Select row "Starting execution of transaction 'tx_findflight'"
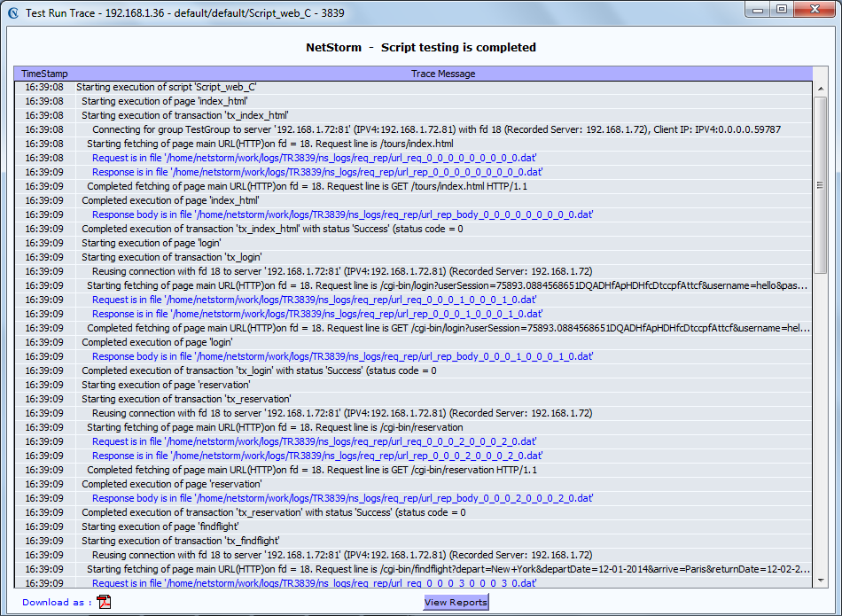This screenshot has height=616, width=842. [414, 541]
